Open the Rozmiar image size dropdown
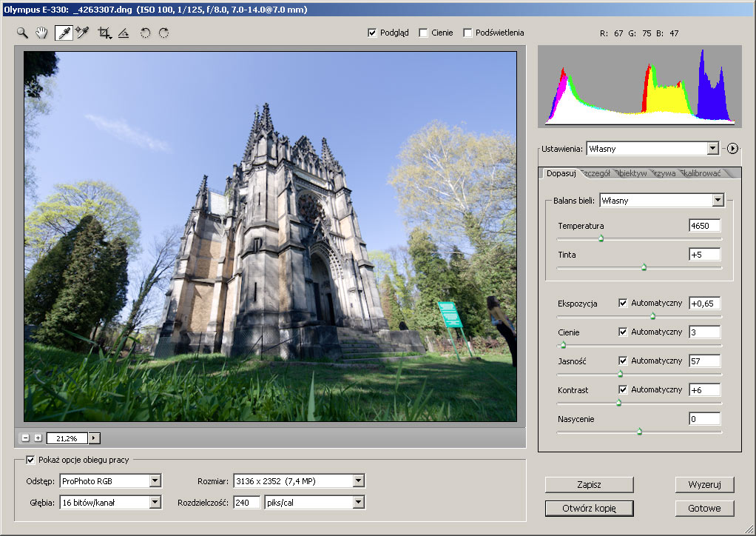The width and height of the screenshot is (756, 536). 358,481
